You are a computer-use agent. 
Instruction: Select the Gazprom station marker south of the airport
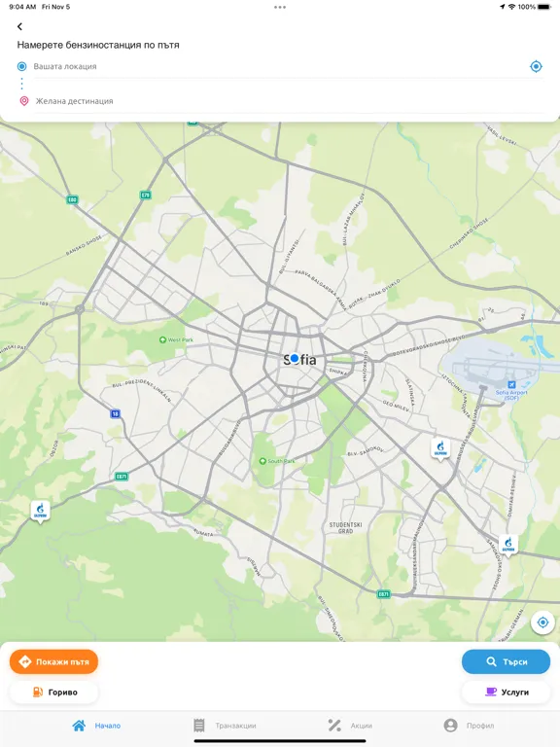(440, 449)
